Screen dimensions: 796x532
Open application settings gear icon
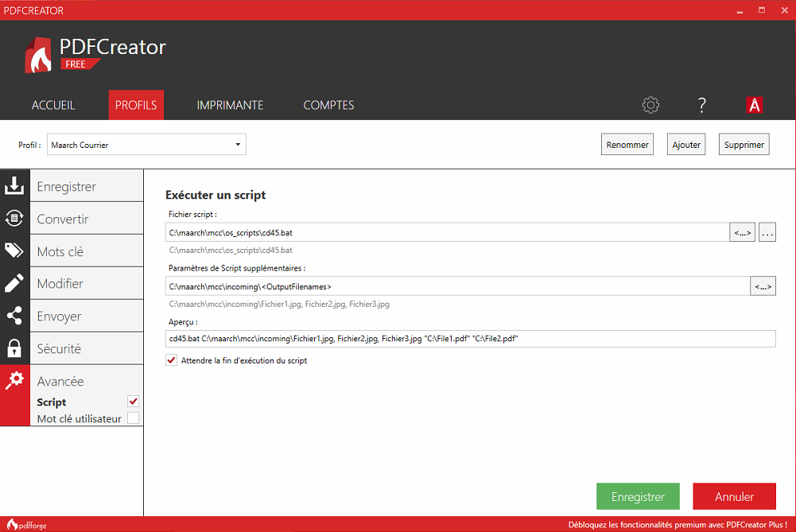650,105
